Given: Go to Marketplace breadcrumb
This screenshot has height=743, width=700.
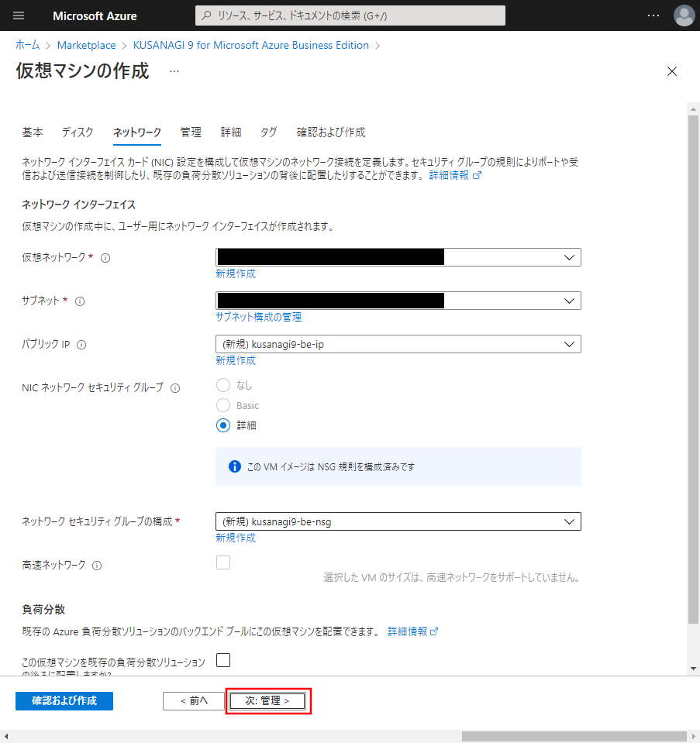Looking at the screenshot, I should click(x=86, y=46).
